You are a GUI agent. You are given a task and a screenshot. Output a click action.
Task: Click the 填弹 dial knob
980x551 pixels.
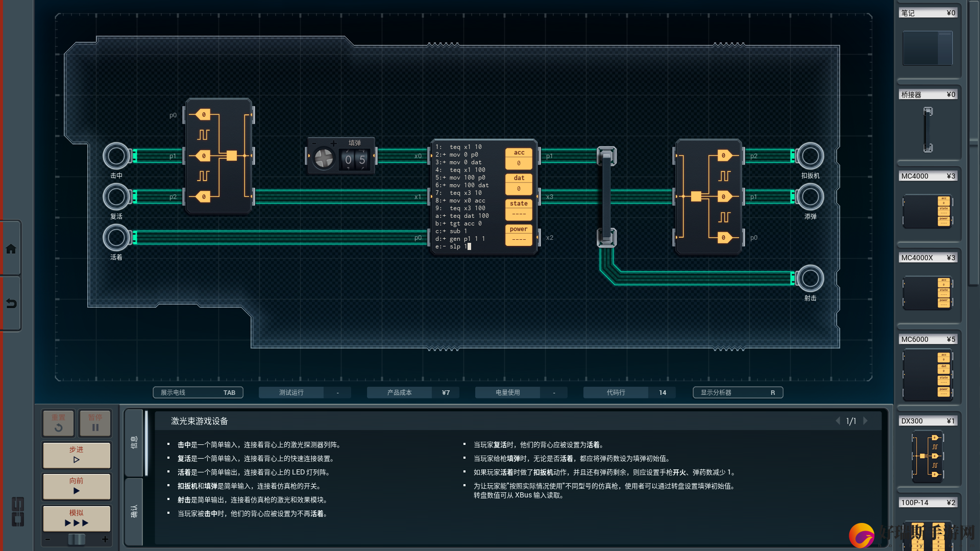pyautogui.click(x=324, y=159)
